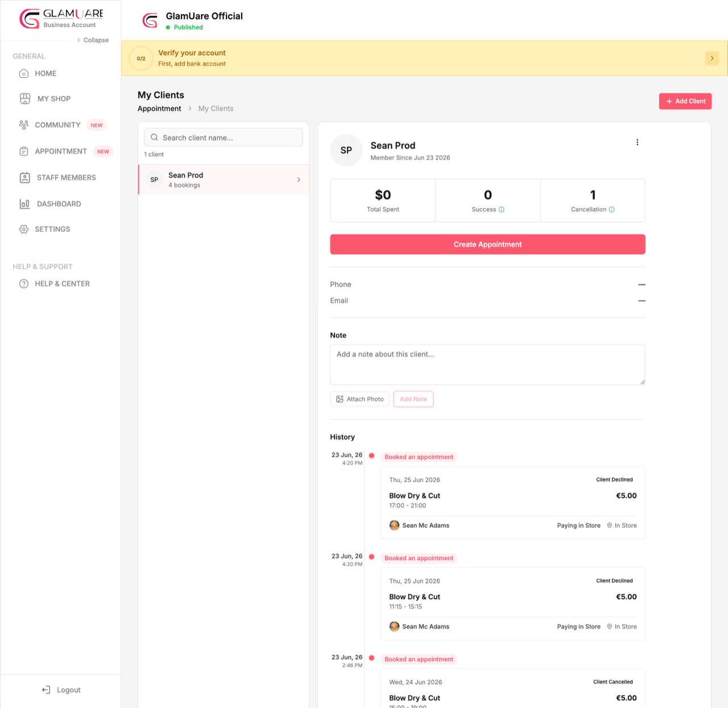Screen dimensions: 728x708
Task: Click the SP avatar in the client list row
Action: [154, 179]
